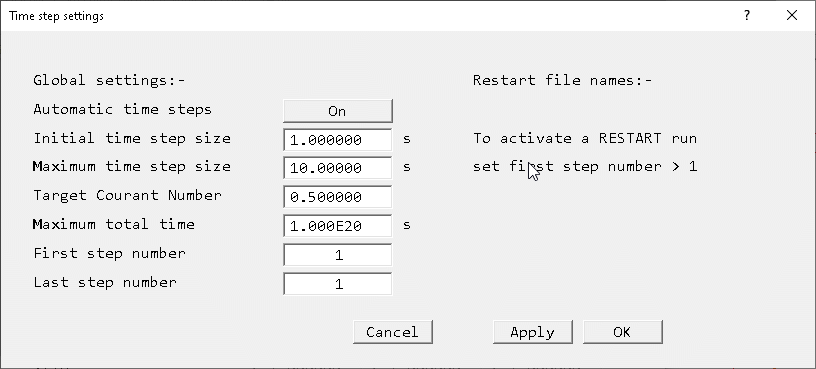
Task: Click the Time step settings title bar
Action: [x=364, y=16]
